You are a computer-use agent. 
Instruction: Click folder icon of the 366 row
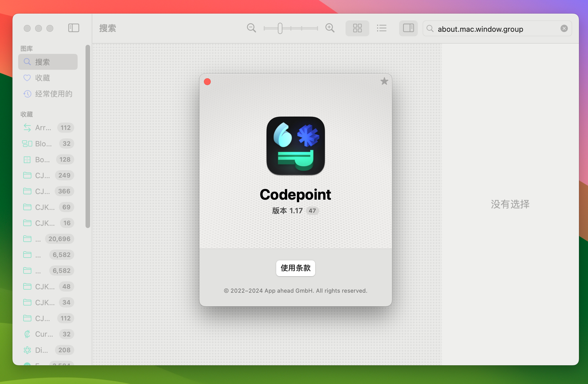pos(27,191)
